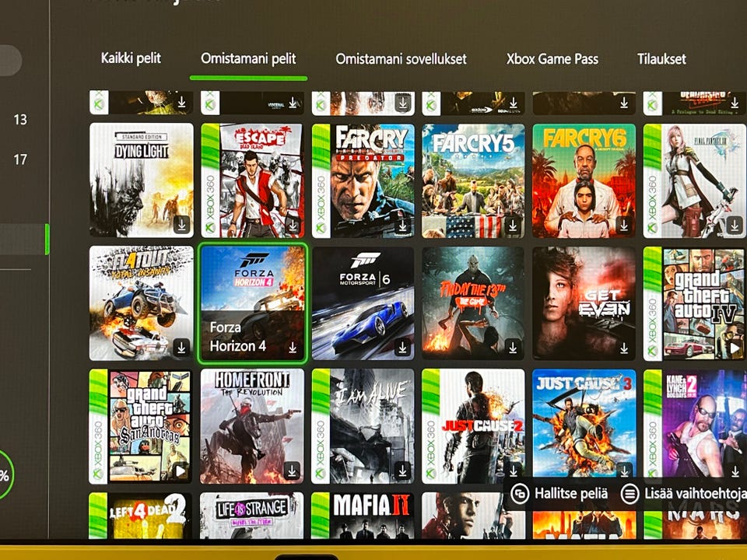Image resolution: width=747 pixels, height=560 pixels.
Task: Click play icon on GTA San Andreas tile
Action: point(181,471)
